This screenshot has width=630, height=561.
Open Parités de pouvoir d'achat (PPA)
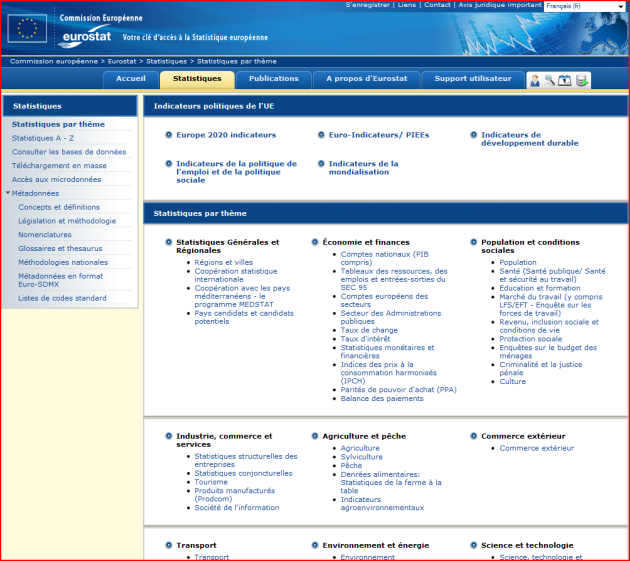click(x=399, y=389)
